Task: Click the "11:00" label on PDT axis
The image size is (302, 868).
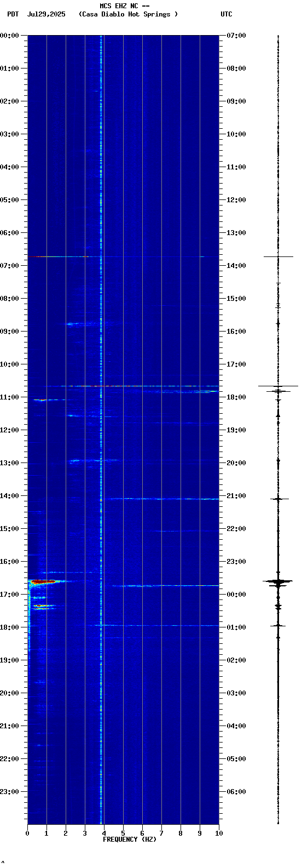Action: 10,397
